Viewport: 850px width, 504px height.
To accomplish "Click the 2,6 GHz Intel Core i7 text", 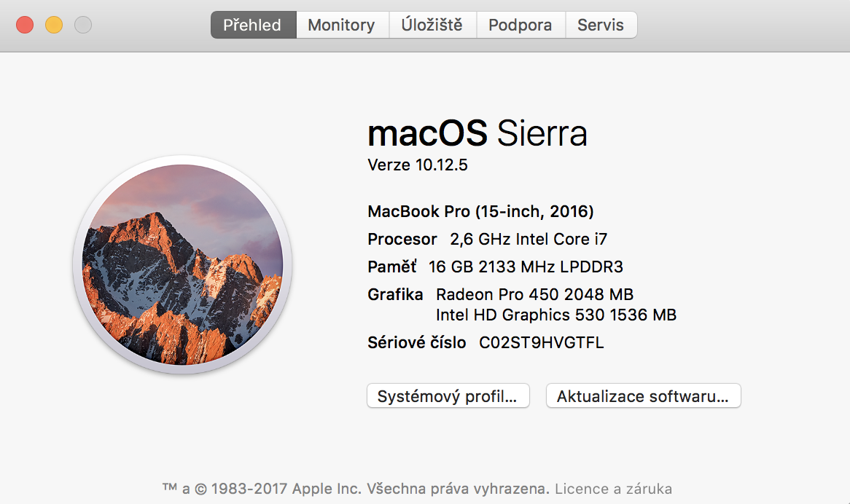I will (529, 239).
